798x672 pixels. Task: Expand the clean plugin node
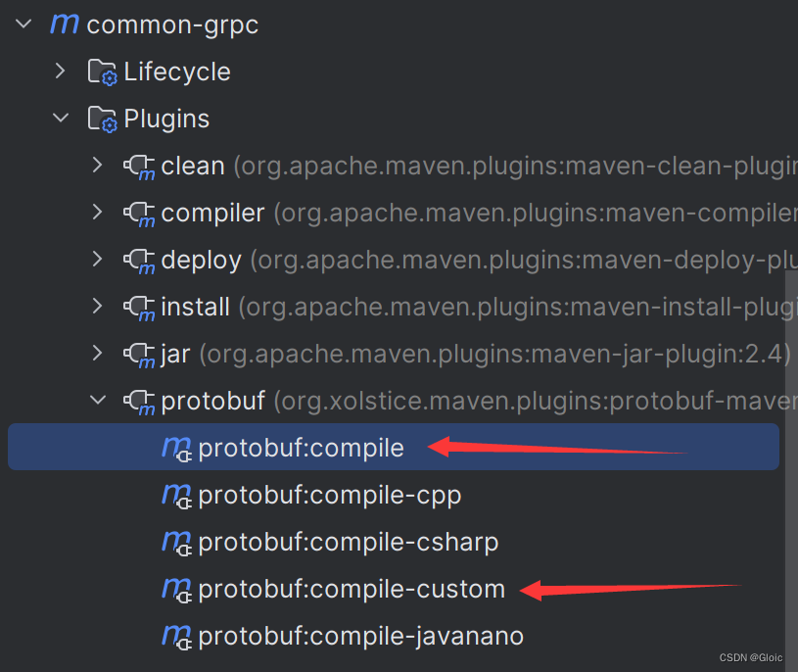[98, 166]
